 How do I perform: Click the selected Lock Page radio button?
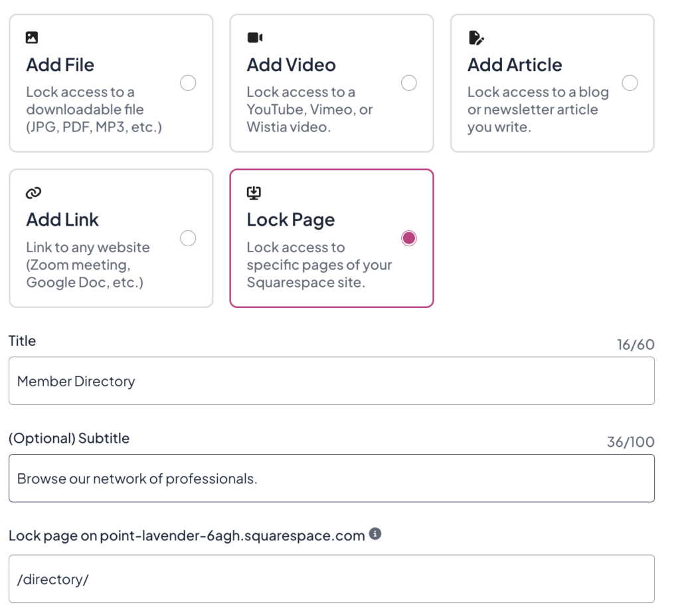[409, 238]
